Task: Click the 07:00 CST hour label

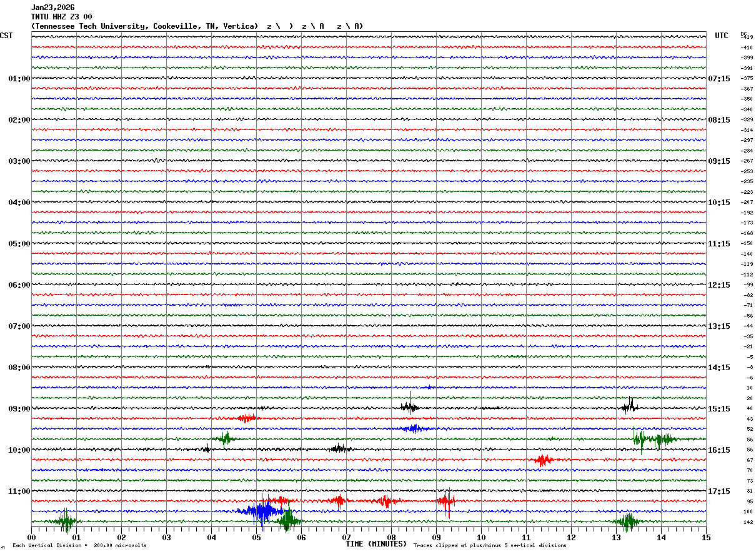Action: [x=19, y=326]
